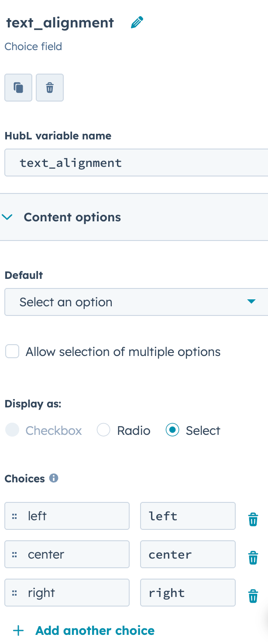
Task: Click the pencil edit icon beside text_alignment
Action: point(137,23)
